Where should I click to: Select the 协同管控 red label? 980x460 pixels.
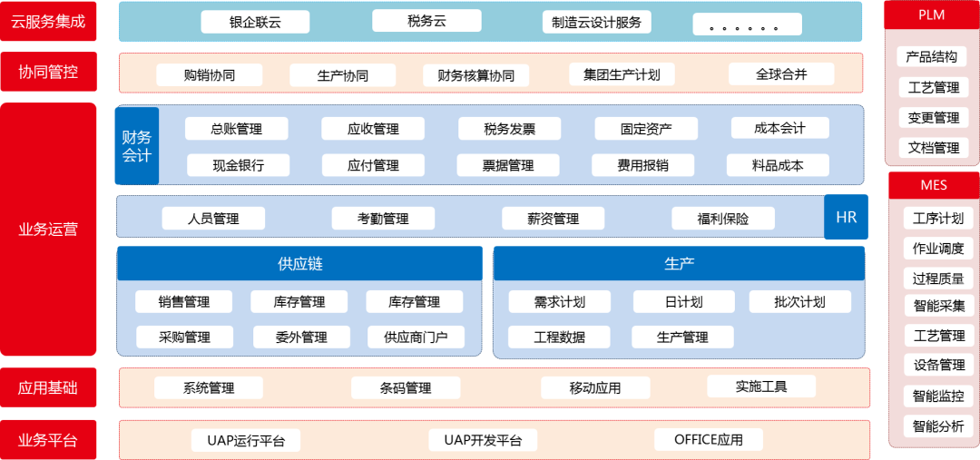(48, 72)
